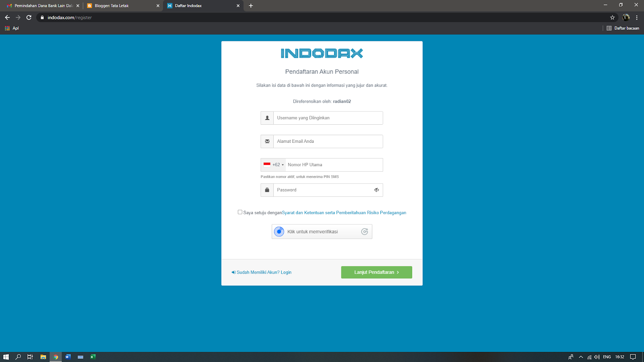Open network status tray icon
This screenshot has height=362, width=644.
589,357
